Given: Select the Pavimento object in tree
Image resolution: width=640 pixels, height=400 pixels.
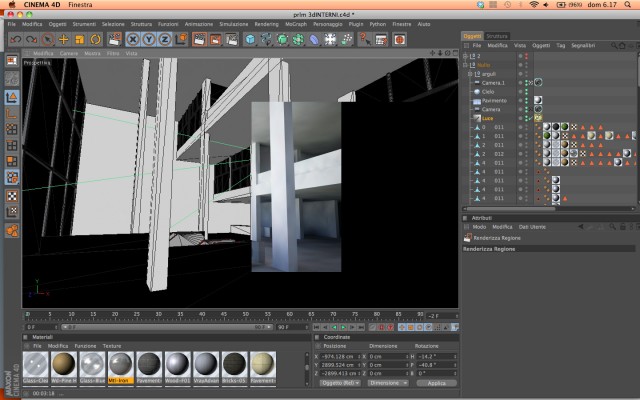Looking at the screenshot, I should (x=494, y=100).
